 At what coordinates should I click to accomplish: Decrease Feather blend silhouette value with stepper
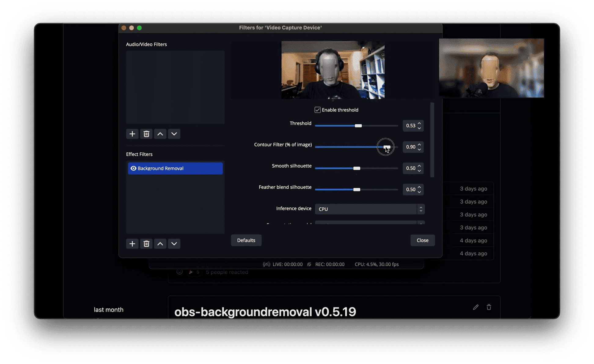420,192
